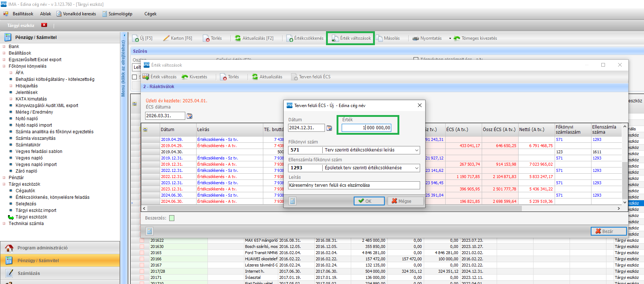Open the Nyomtatás dropdown arrow
The height and width of the screenshot is (284, 644).
pyautogui.click(x=450, y=38)
